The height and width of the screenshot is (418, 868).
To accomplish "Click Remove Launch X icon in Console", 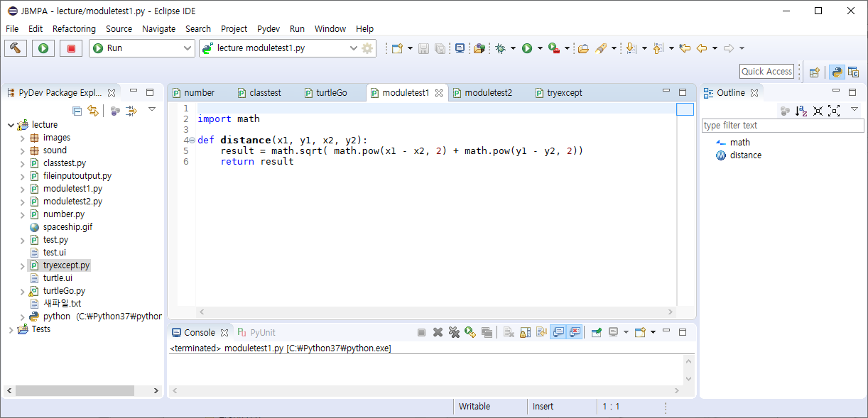I will click(438, 332).
